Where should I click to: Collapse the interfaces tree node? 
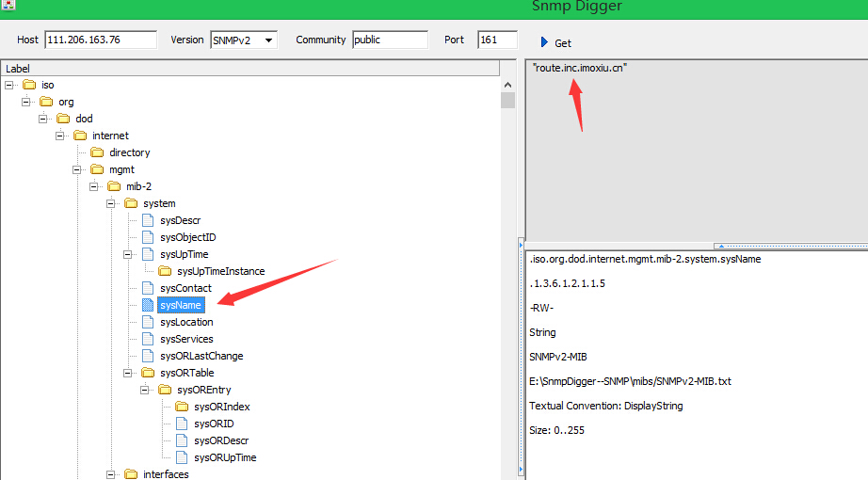coord(111,474)
